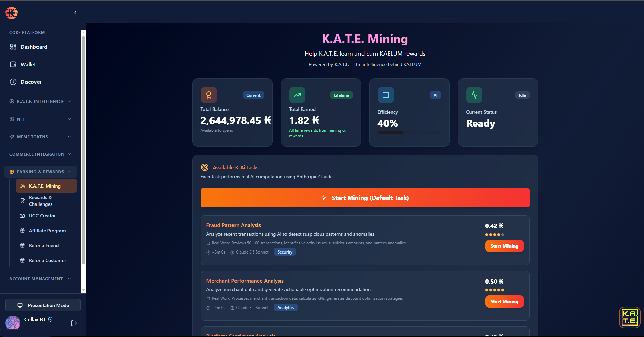Open Rewards & Challenges
The height and width of the screenshot is (337, 644).
pos(46,201)
